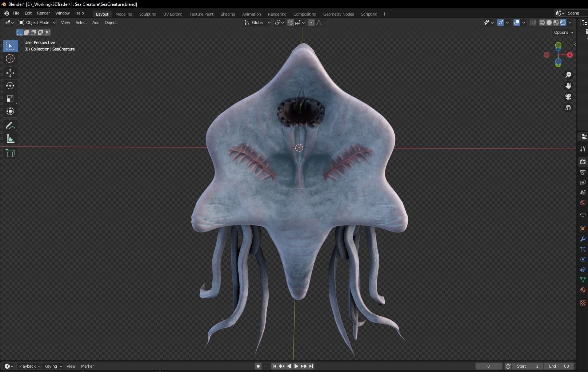Open World properties tab (red globe)
The width and height of the screenshot is (588, 372).
point(583,203)
